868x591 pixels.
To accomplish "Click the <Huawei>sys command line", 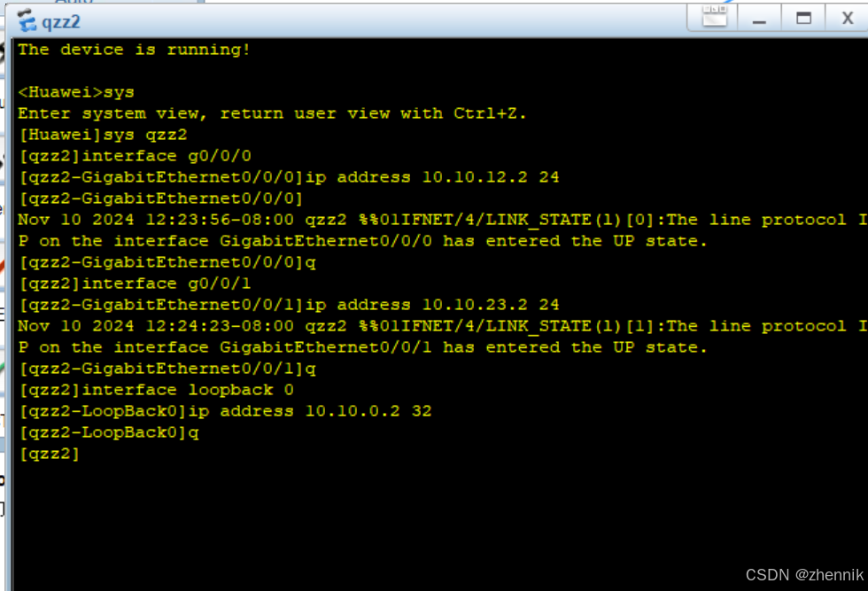I will (76, 92).
